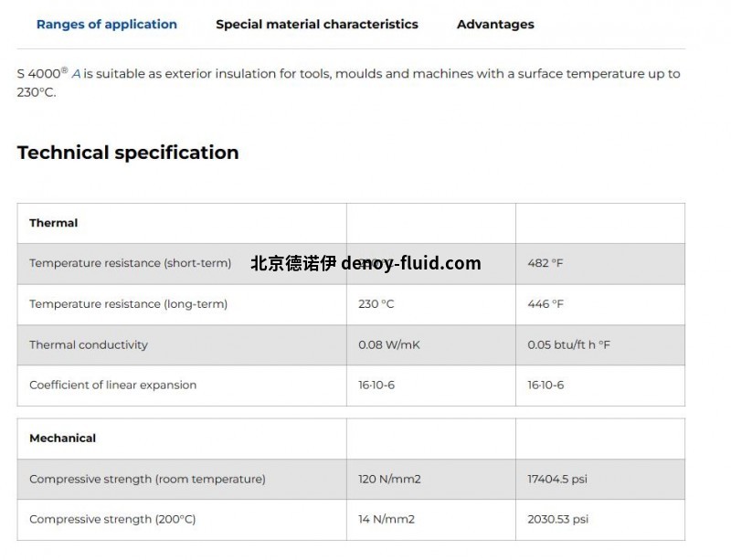The height and width of the screenshot is (560, 731).
Task: Select Compressive strength (room temperature) label
Action: [x=147, y=479]
